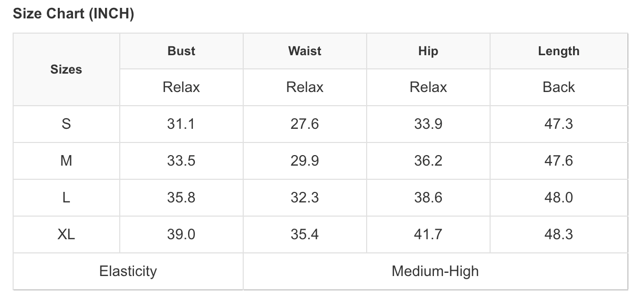Click the 48.3 length value
The height and width of the screenshot is (306, 644).
coord(558,234)
